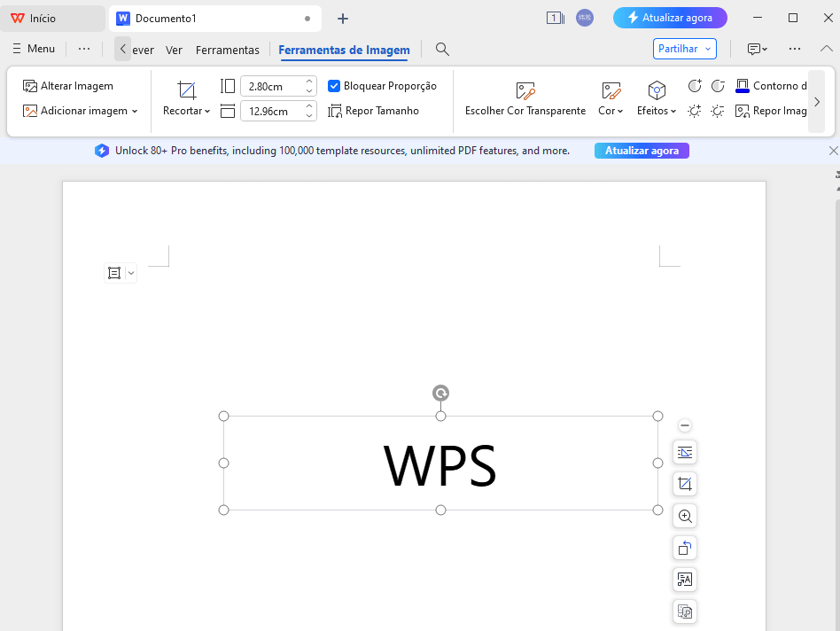
Task: Click the floating image-to-text icon
Action: click(x=685, y=580)
